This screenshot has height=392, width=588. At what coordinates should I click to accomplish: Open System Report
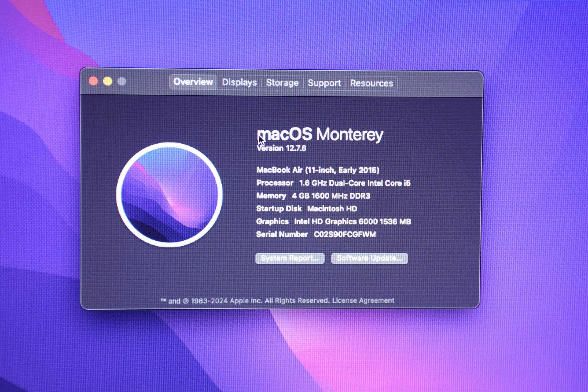tap(290, 258)
